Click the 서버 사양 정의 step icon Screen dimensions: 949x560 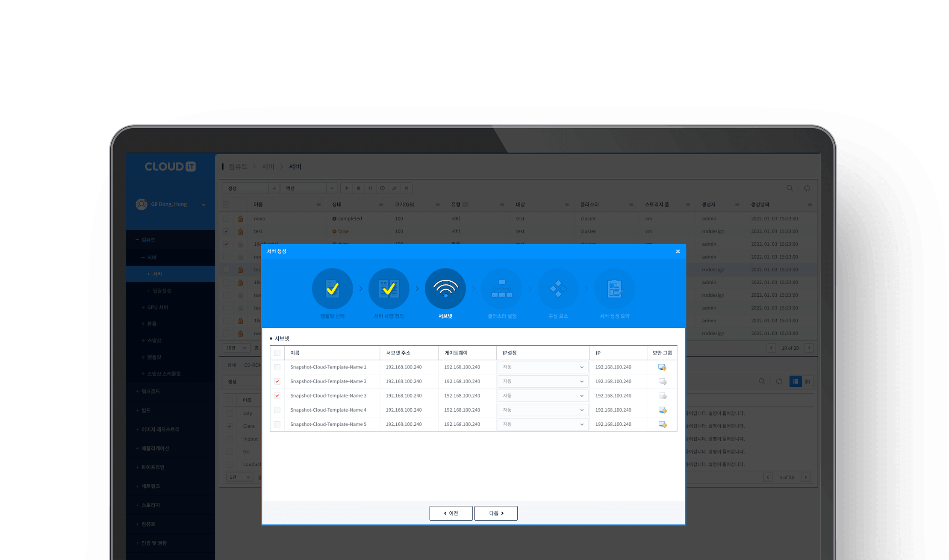click(389, 289)
